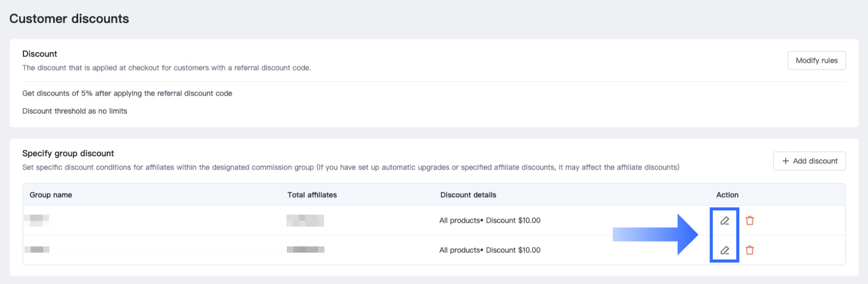Click first row's blurred total affiliates value
868x284 pixels.
305,220
